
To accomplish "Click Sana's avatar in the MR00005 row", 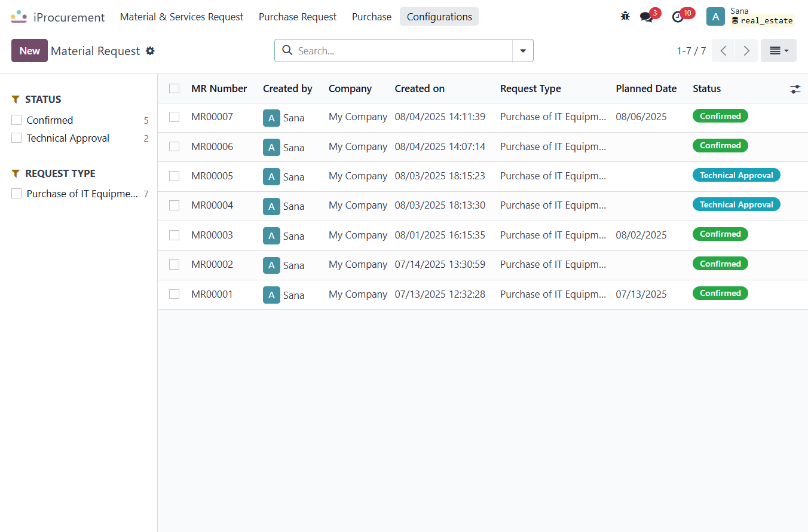I will click(271, 176).
